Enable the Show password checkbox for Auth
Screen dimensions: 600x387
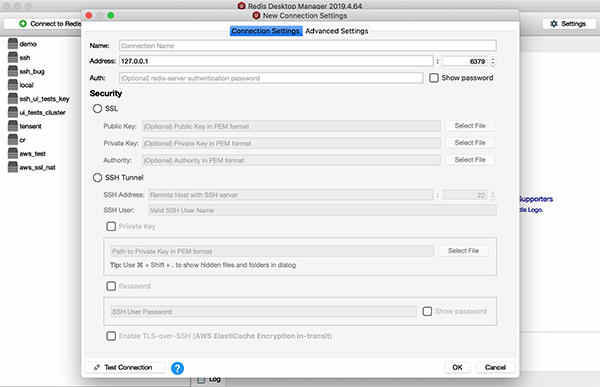434,78
